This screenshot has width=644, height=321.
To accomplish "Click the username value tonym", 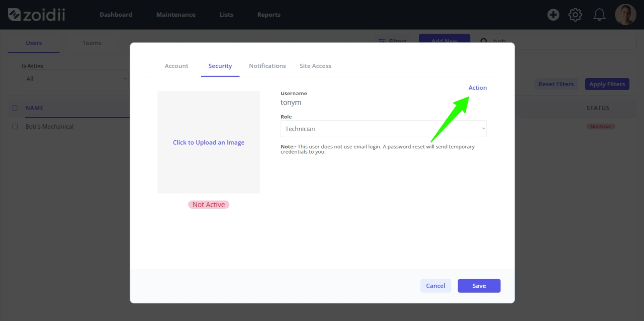I will [x=291, y=103].
